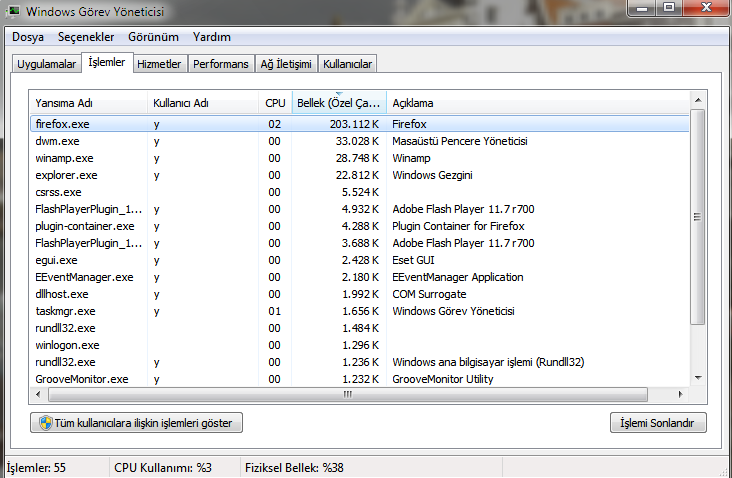
Task: Select the firefox.exe process row
Action: (64, 124)
